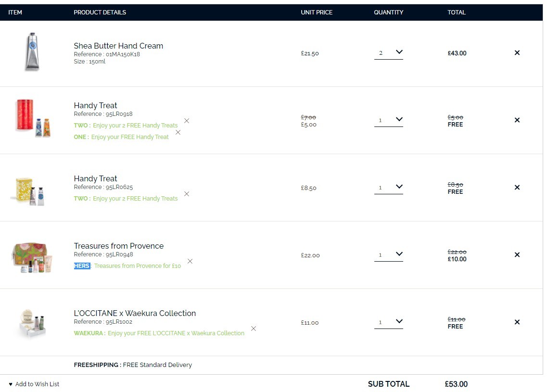The image size is (548, 392).
Task: Click the struck-through £7.00 unit price
Action: coord(308,117)
